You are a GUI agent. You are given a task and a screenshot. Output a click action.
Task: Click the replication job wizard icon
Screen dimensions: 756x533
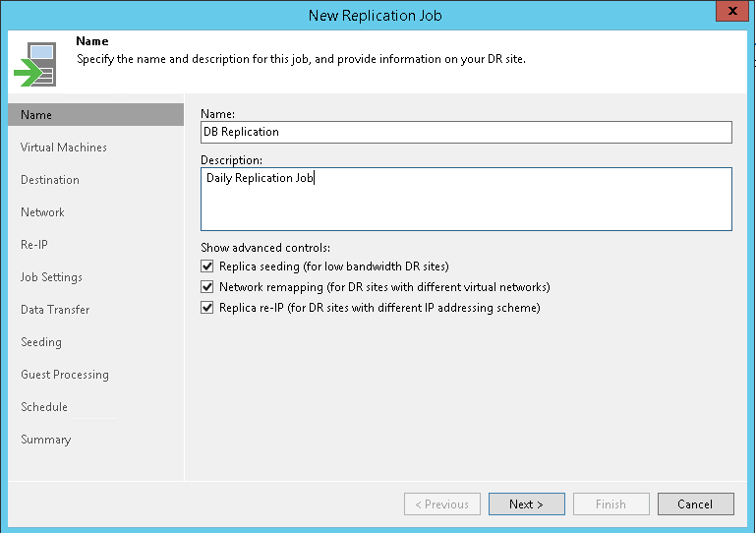[34, 64]
